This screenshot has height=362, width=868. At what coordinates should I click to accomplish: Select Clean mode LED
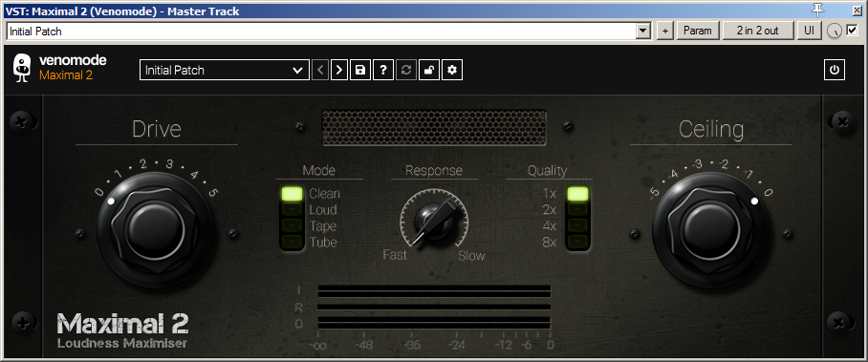pos(293,194)
